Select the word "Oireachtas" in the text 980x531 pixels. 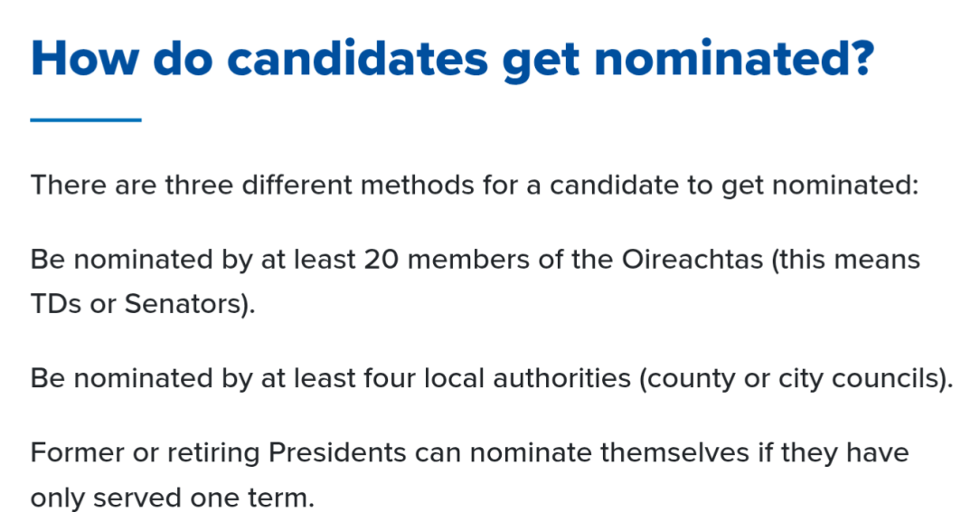pos(692,260)
